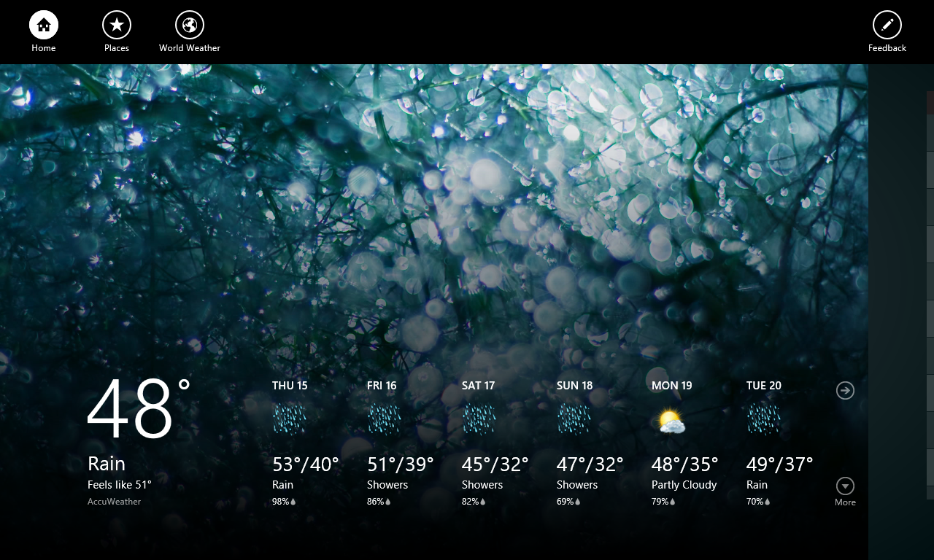This screenshot has width=934, height=560.
Task: Open the Feedback pencil icon
Action: pos(887,25)
